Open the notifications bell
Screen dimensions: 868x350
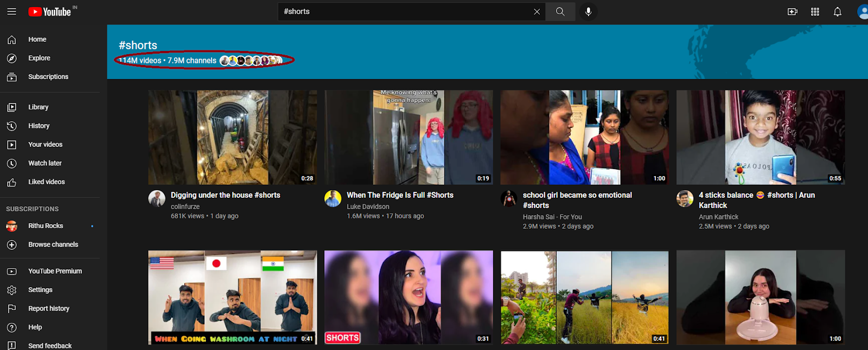point(838,11)
